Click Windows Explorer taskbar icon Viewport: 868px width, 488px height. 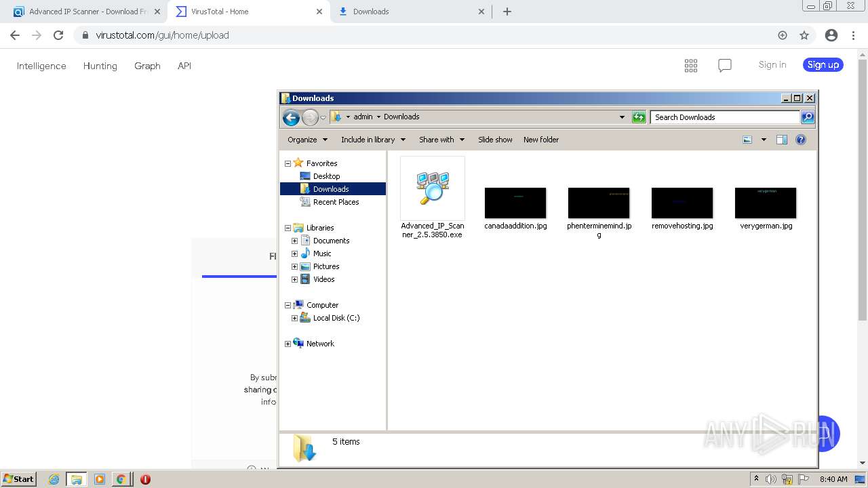[77, 479]
